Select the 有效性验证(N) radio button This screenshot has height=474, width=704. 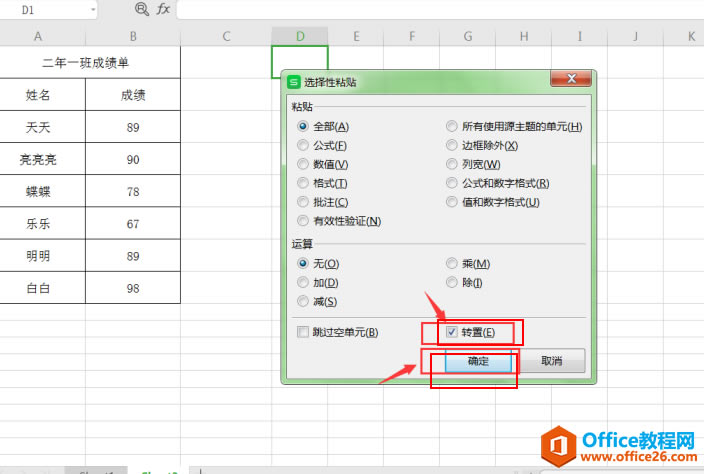pyautogui.click(x=303, y=221)
